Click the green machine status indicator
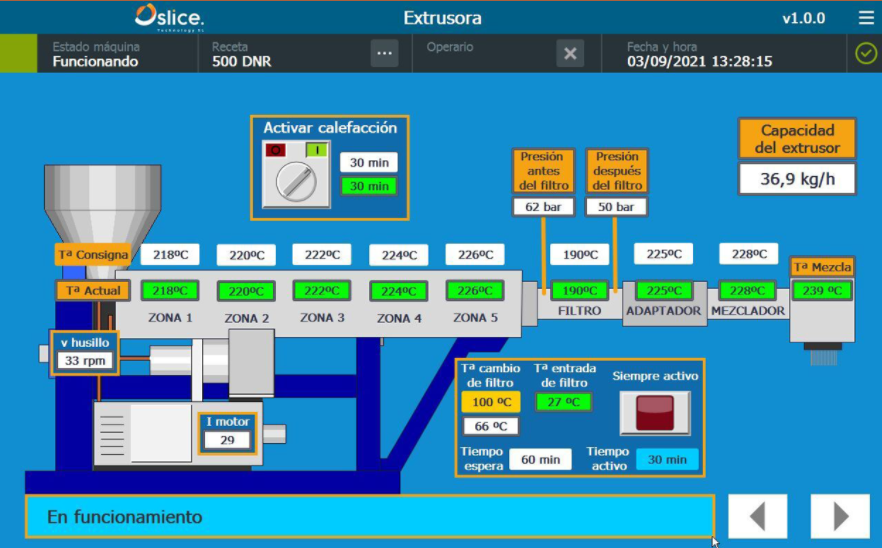This screenshot has height=548, width=882. tap(18, 53)
